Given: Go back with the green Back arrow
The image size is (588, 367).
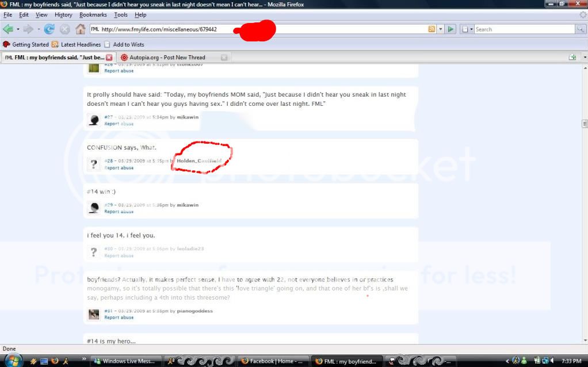Looking at the screenshot, I should (8, 29).
